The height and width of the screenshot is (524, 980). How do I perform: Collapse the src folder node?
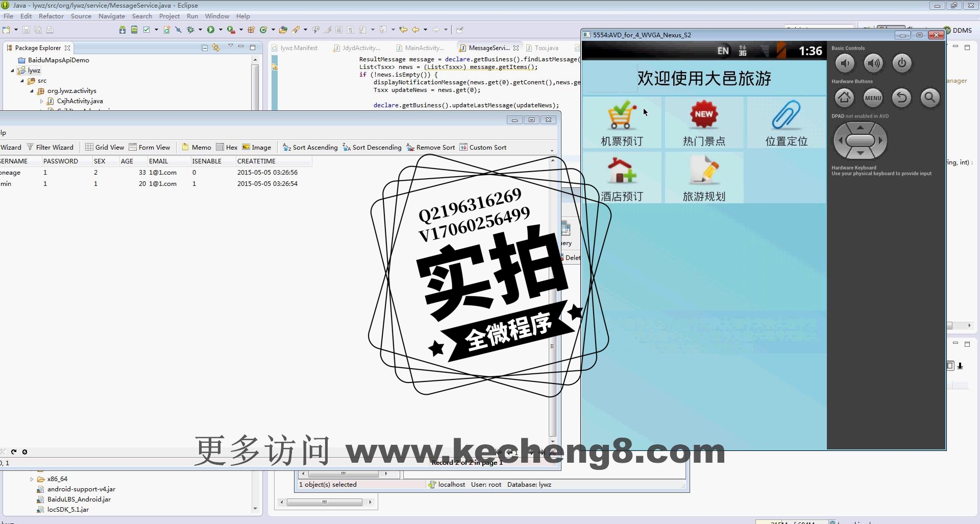(22, 81)
